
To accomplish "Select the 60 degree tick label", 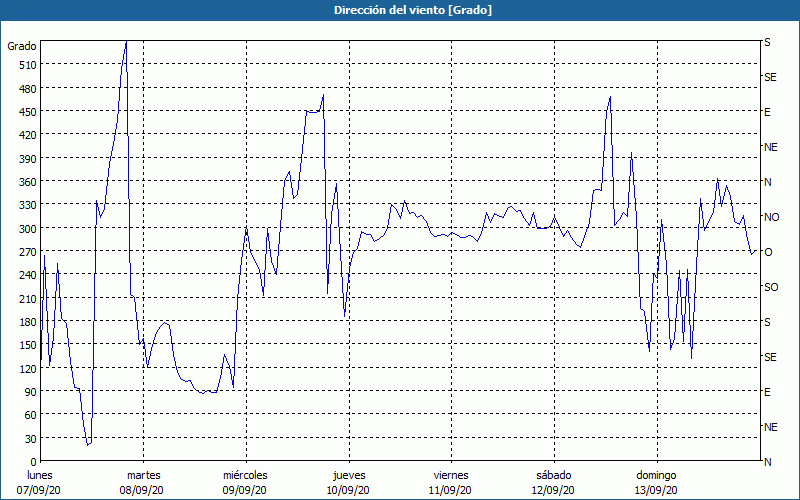I will tap(31, 415).
